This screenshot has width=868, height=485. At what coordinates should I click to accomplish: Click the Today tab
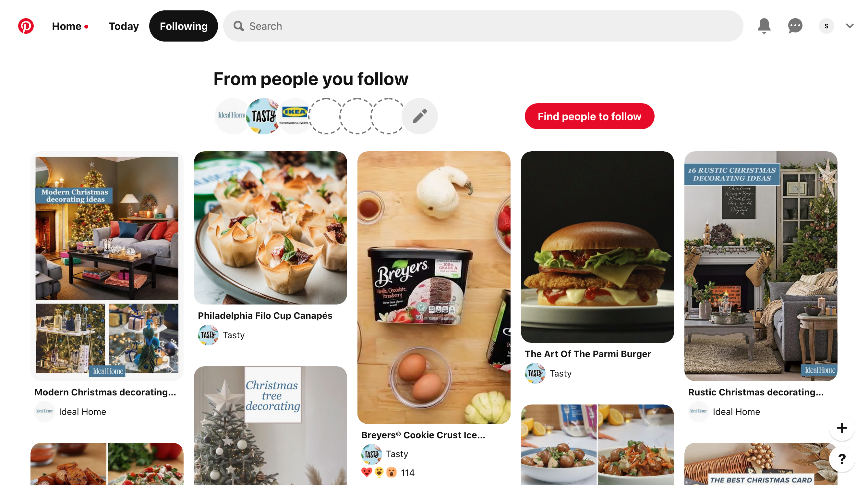point(123,26)
